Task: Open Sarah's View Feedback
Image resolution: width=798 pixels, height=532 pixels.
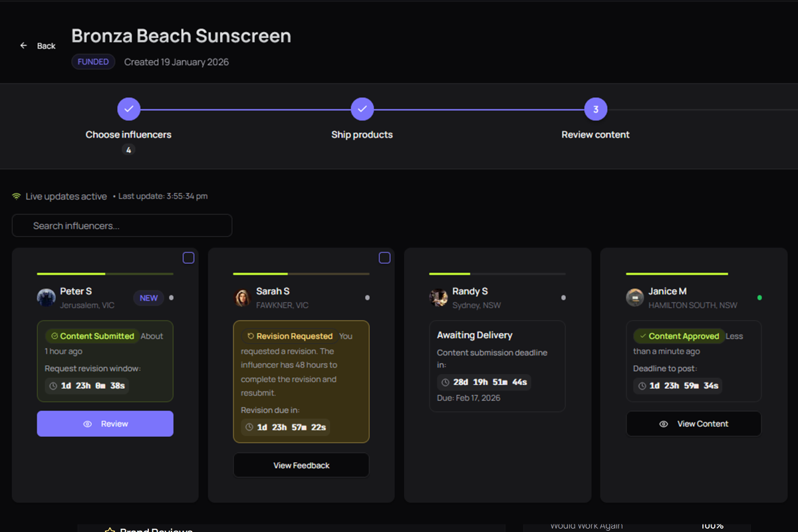Action: [301, 465]
